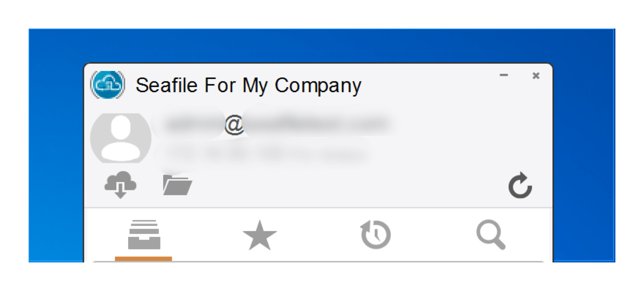Click the "Seafile For My Company" title text
Viewport: 644px width, 291px height.
[x=249, y=85]
